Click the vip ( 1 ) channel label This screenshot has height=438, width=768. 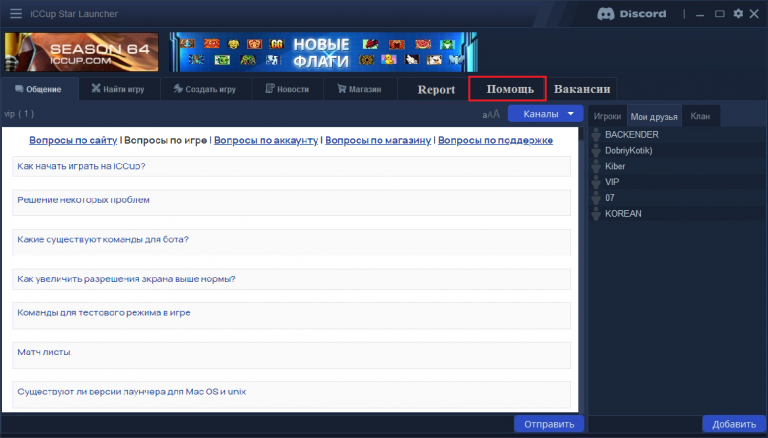[19, 114]
